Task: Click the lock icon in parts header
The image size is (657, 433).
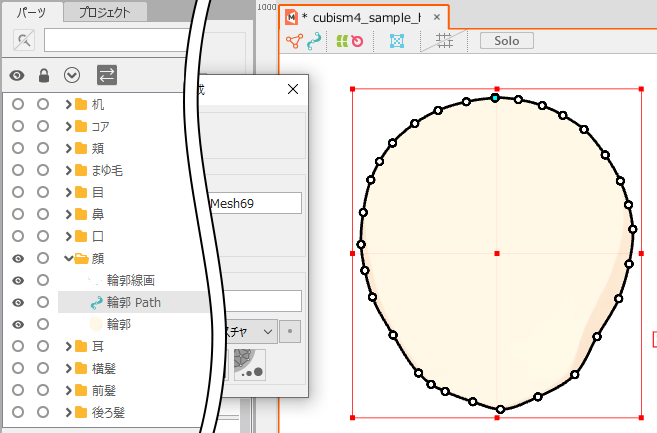Action: point(43,75)
